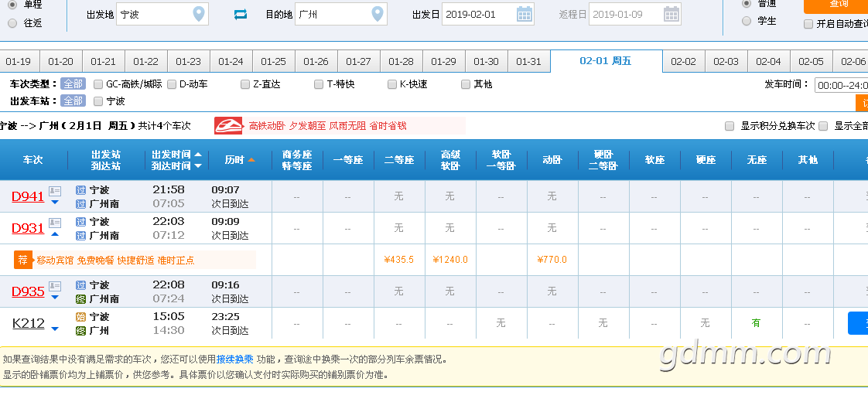
Task: Open the departure date calendar icon
Action: [524, 14]
